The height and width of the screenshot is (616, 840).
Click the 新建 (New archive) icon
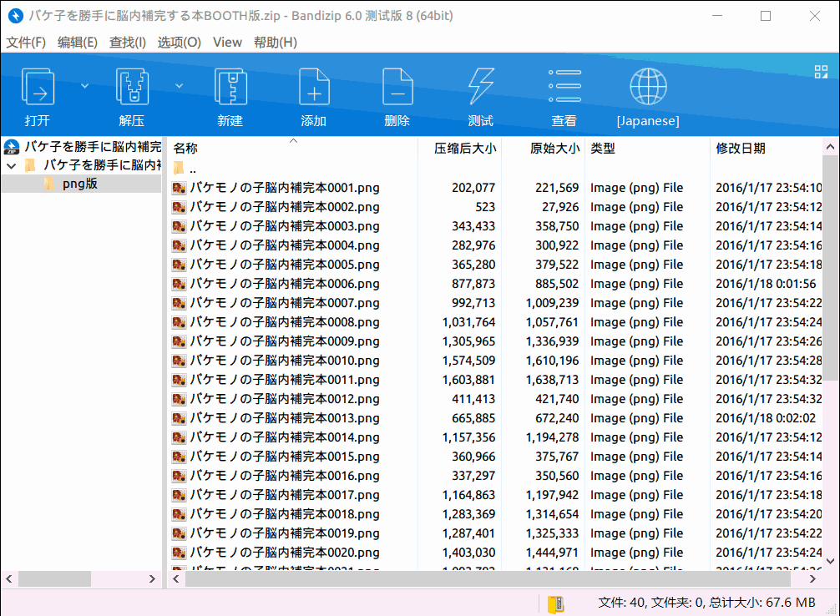230,87
